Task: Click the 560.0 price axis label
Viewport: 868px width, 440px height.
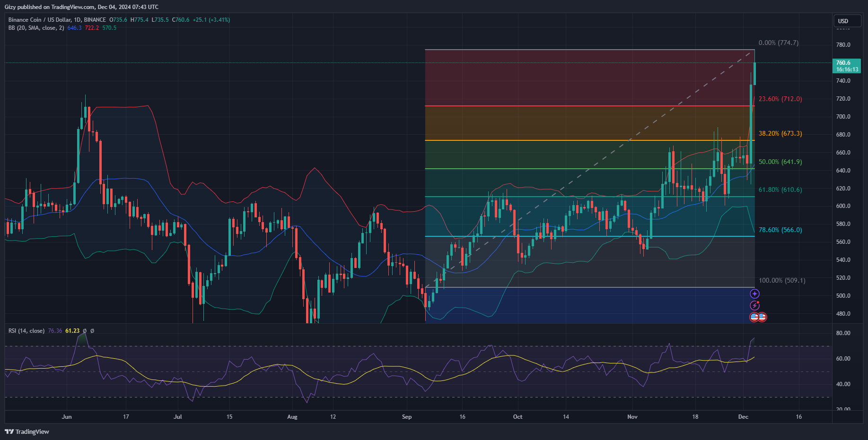Action: click(x=843, y=242)
